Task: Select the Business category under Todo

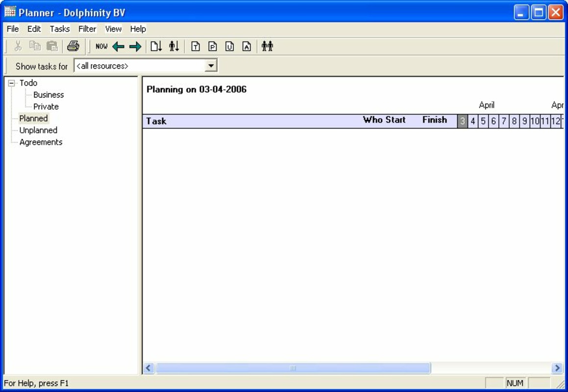Action: [48, 95]
